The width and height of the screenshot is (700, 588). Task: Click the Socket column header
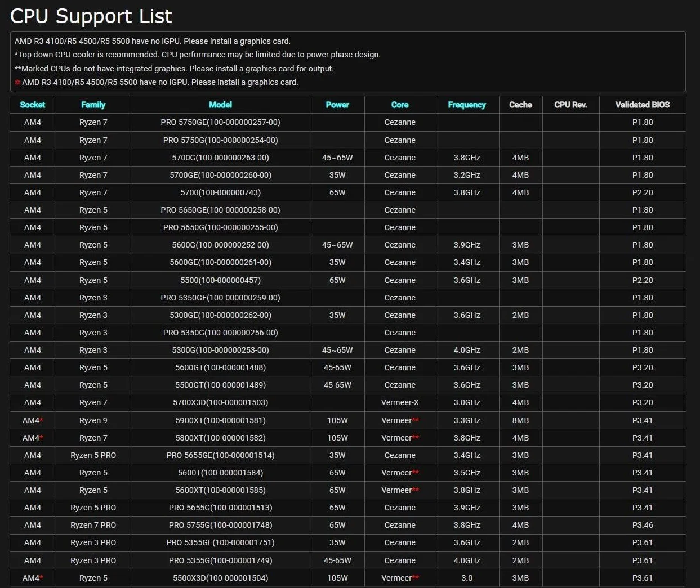(x=33, y=105)
